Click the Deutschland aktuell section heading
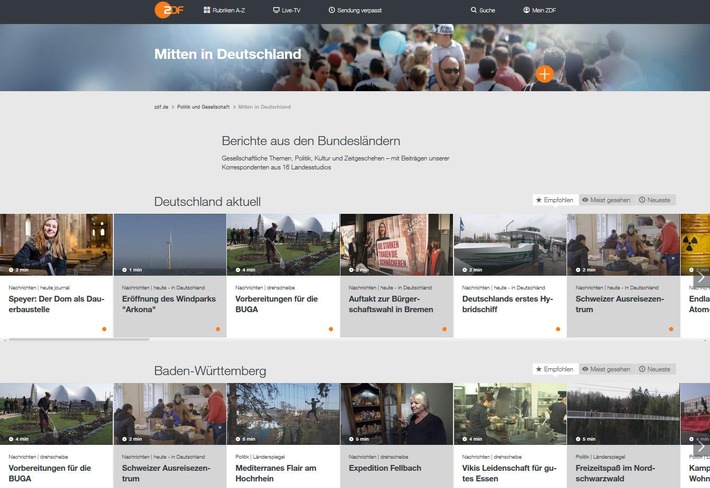Image resolution: width=710 pixels, height=488 pixels. [207, 201]
